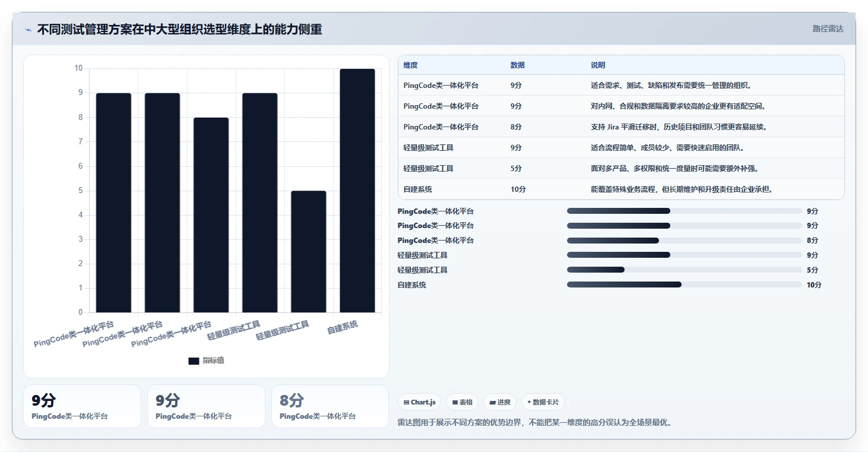Click the 10分 cell in the table
The image size is (868, 452).
(x=518, y=189)
